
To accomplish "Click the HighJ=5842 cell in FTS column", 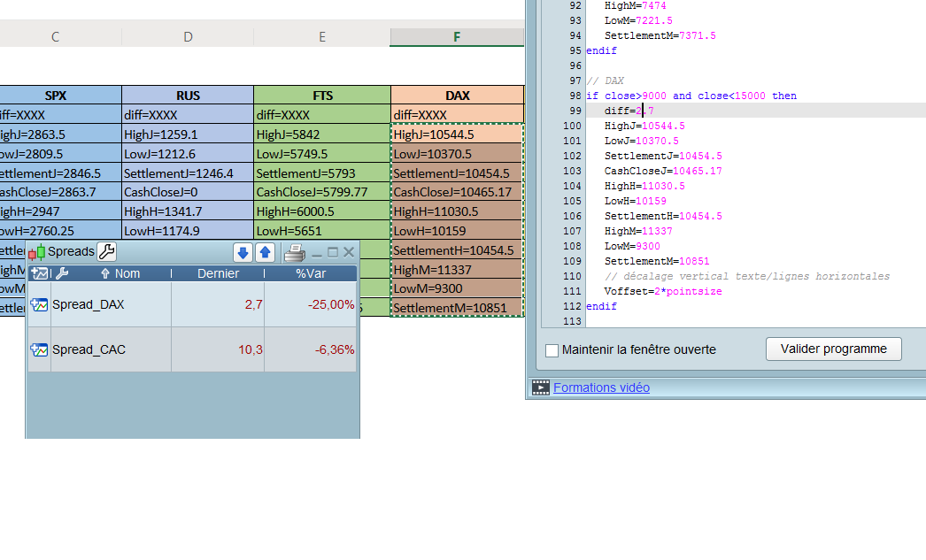I will coord(321,134).
